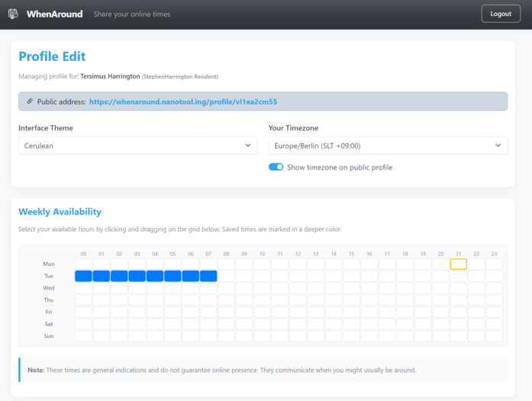Screen dimensions: 532x401
Task: Enable the Friday 09 availability slot
Action: coord(244,312)
